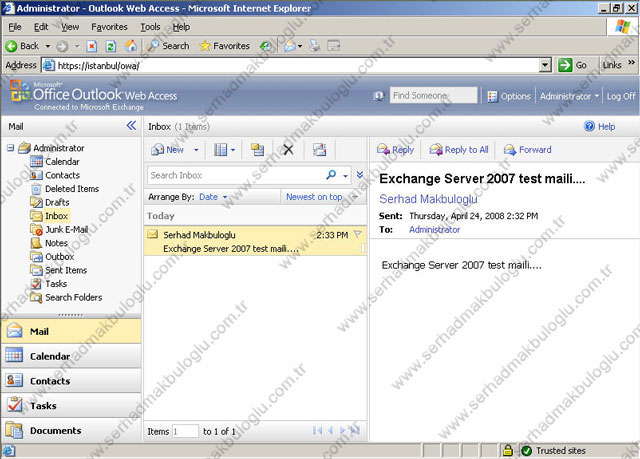The height and width of the screenshot is (459, 640).
Task: Open search scope dropdown arrow
Action: pos(345,176)
